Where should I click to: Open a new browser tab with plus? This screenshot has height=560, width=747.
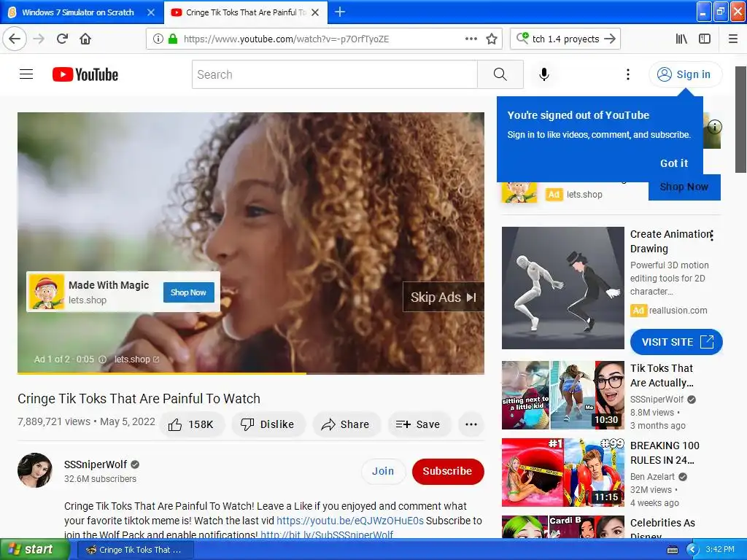[x=340, y=12]
